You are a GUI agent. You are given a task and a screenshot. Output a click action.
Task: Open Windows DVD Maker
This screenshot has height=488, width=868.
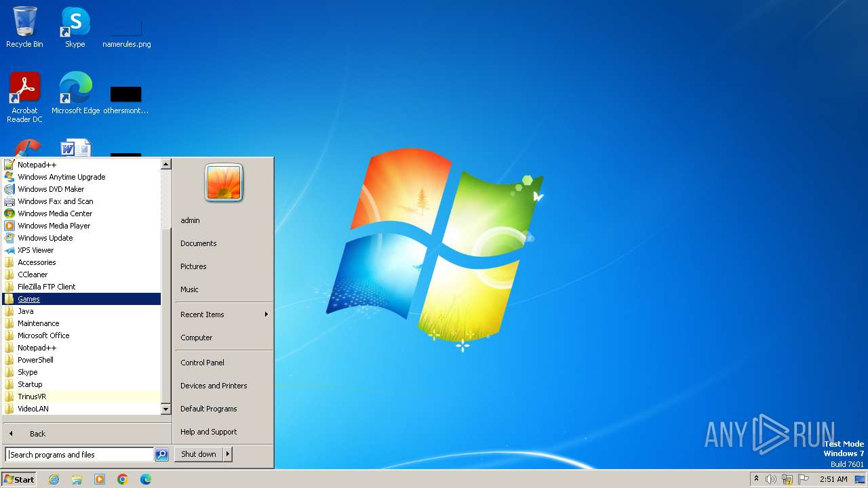81,189
